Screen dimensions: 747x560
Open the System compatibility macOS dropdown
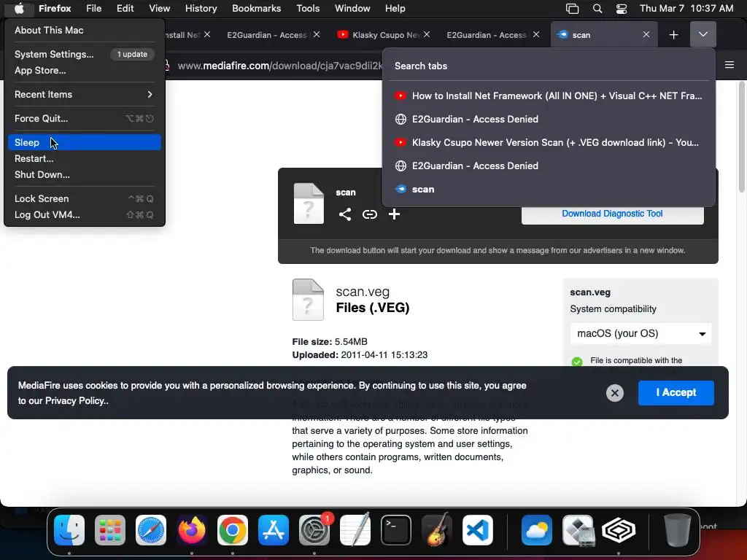[x=640, y=333]
